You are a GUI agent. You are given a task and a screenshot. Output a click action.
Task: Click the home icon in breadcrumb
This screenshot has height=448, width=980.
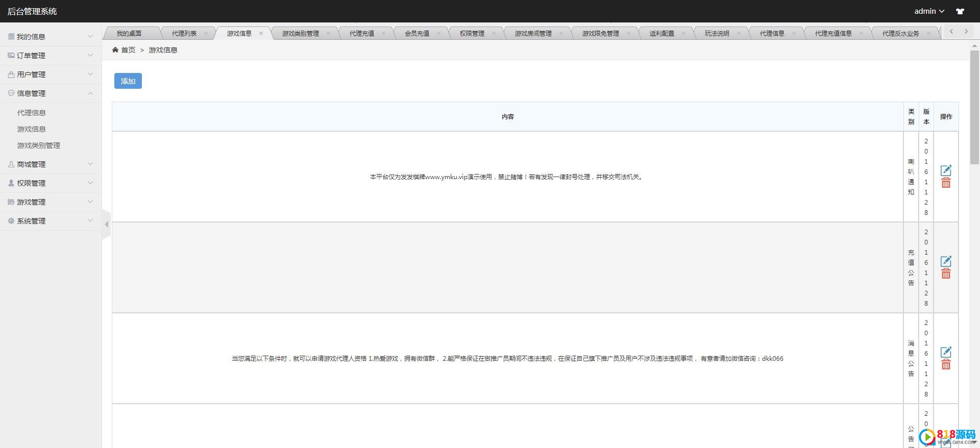coord(115,50)
